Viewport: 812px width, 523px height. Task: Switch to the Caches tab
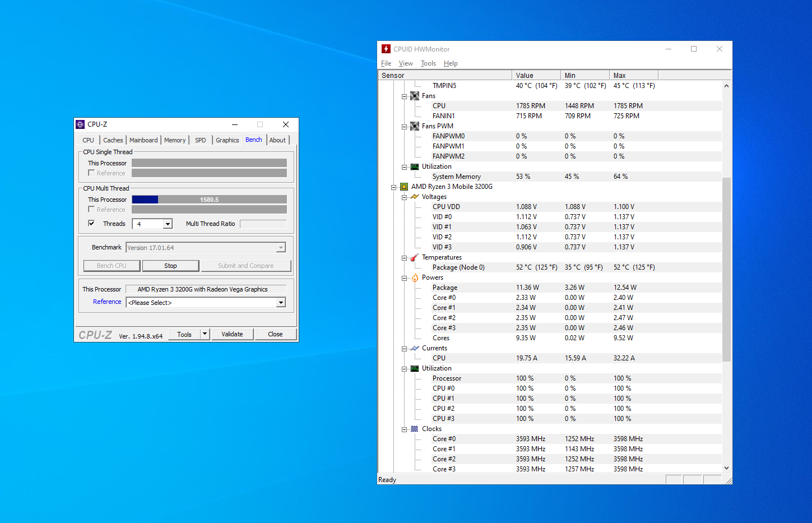point(113,140)
